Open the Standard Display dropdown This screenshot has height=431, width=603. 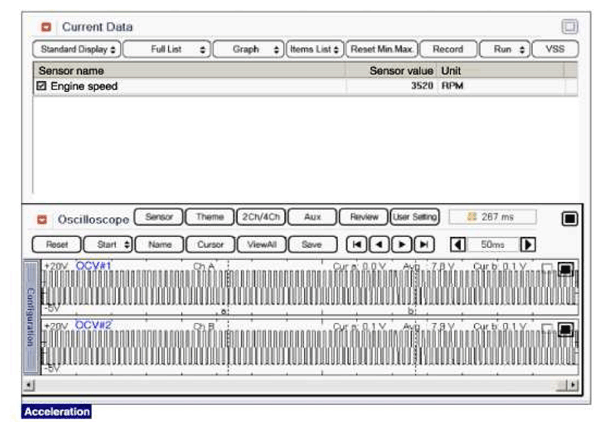click(x=76, y=49)
